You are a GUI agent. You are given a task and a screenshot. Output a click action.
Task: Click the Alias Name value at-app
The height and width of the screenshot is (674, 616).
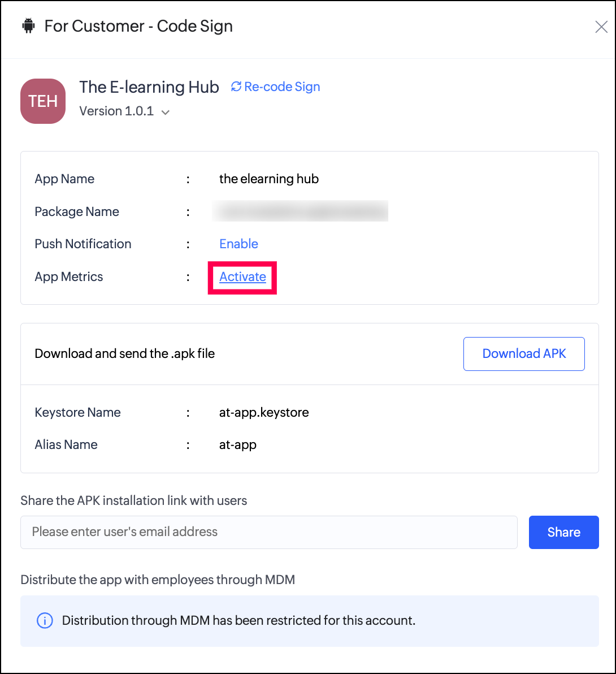[x=238, y=444]
